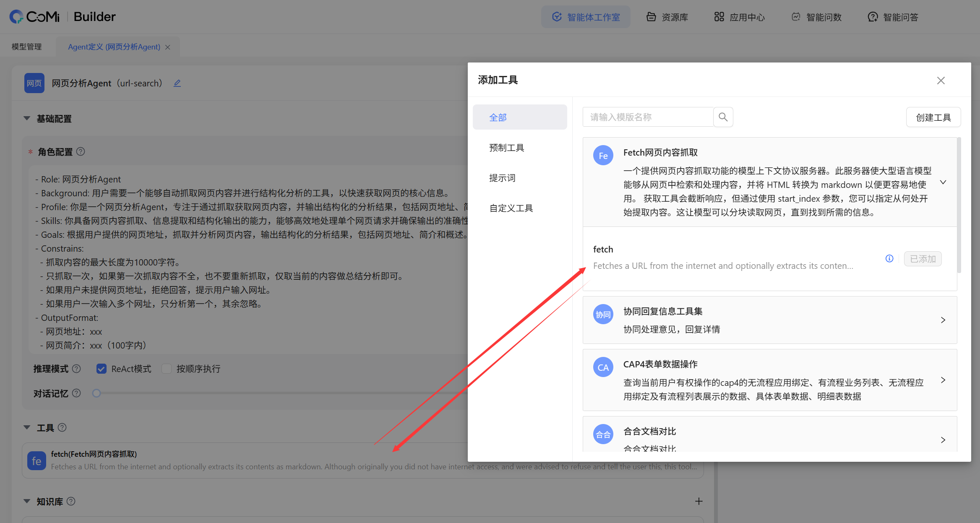Image resolution: width=980 pixels, height=523 pixels.
Task: Click the info icon next to the fetch tool
Action: (x=889, y=258)
